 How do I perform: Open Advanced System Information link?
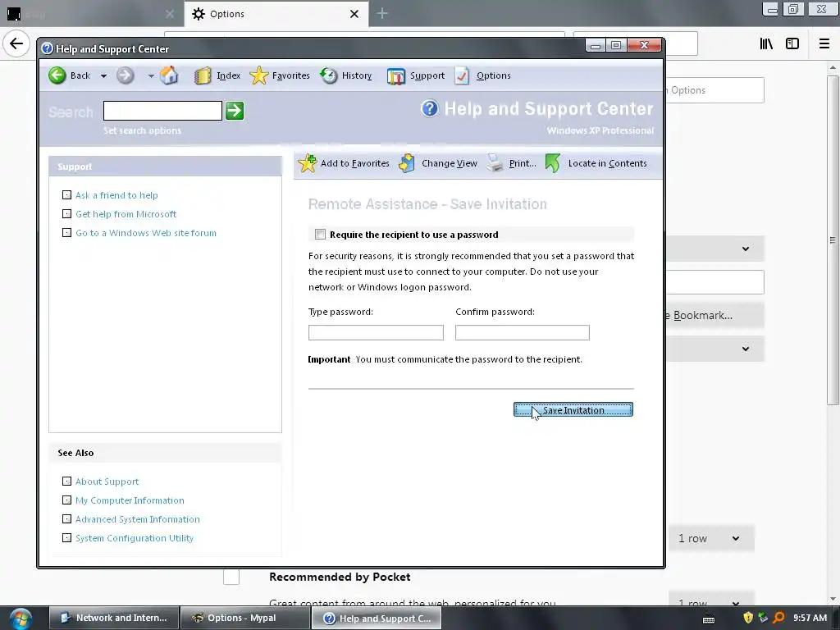tap(137, 519)
